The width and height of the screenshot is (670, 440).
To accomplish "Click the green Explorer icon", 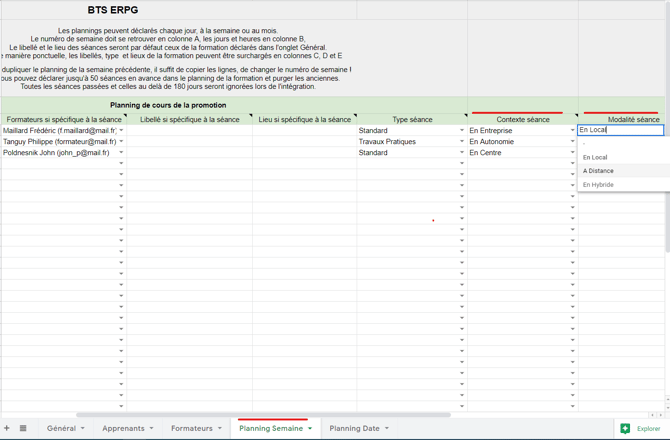I will click(x=625, y=428).
